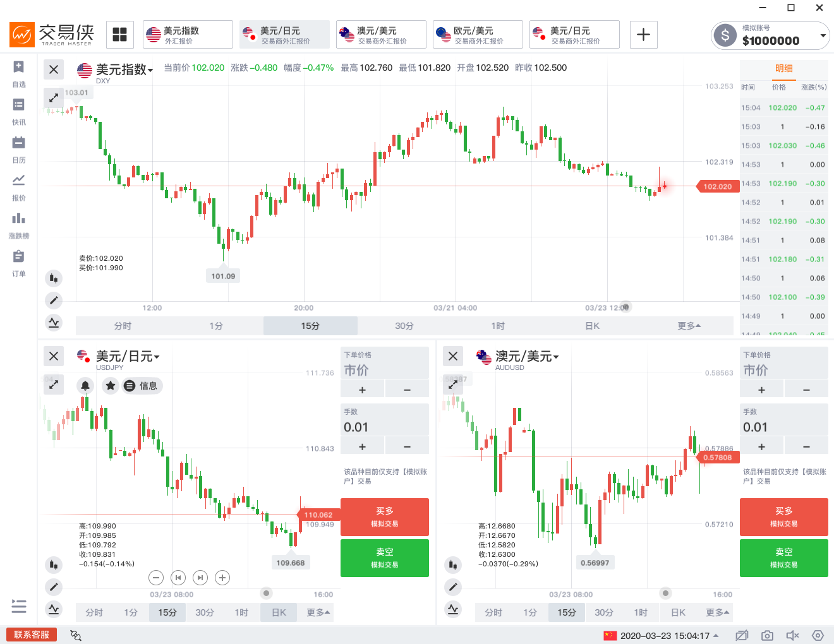Expand 更多 timeframe options on DXY chart
The width and height of the screenshot is (834, 644).
(689, 326)
